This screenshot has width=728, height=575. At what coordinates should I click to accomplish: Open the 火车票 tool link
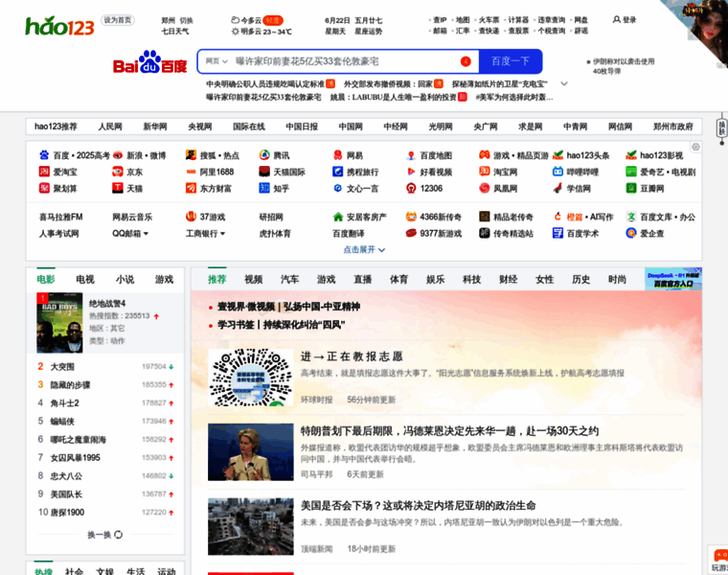coord(489,20)
